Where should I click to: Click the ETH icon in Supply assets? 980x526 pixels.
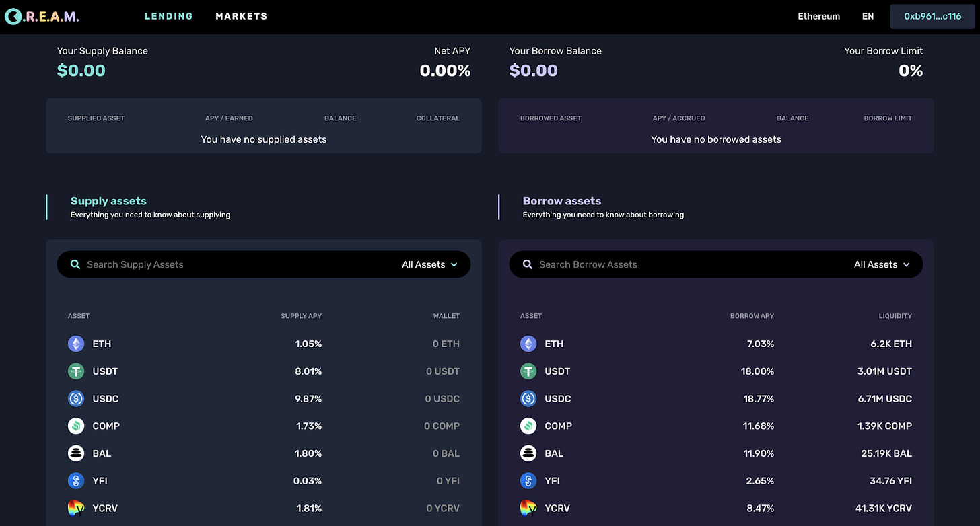tap(76, 344)
